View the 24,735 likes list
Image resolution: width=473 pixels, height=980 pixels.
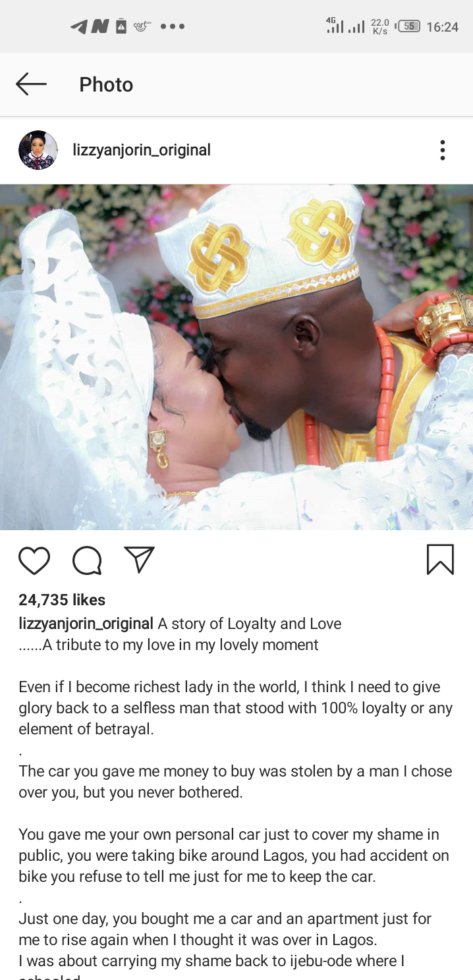coord(62,600)
